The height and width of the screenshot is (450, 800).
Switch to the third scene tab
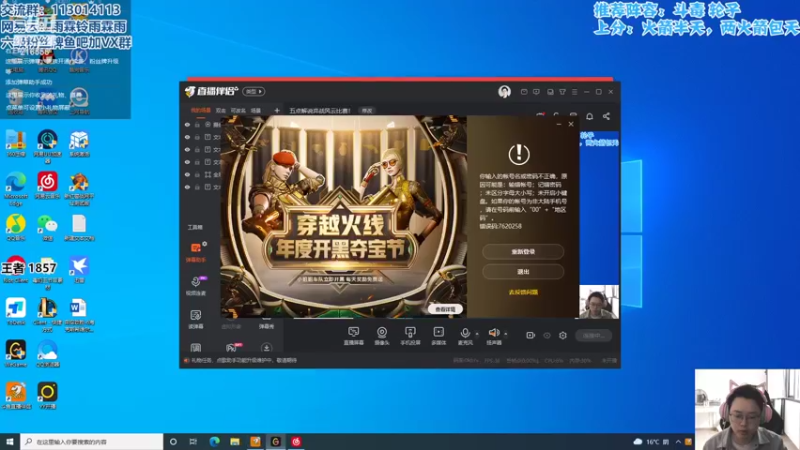pyautogui.click(x=238, y=110)
